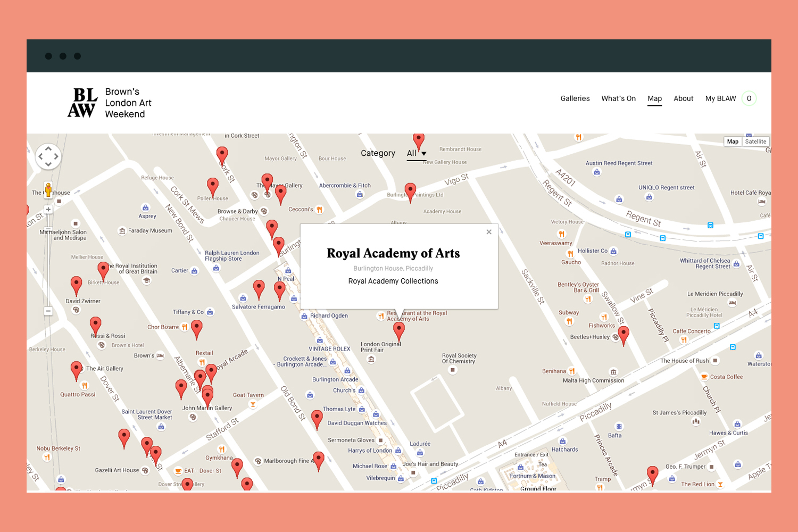Image resolution: width=798 pixels, height=532 pixels.
Task: Click the Cecconi's restaurant icon
Action: tap(319, 210)
